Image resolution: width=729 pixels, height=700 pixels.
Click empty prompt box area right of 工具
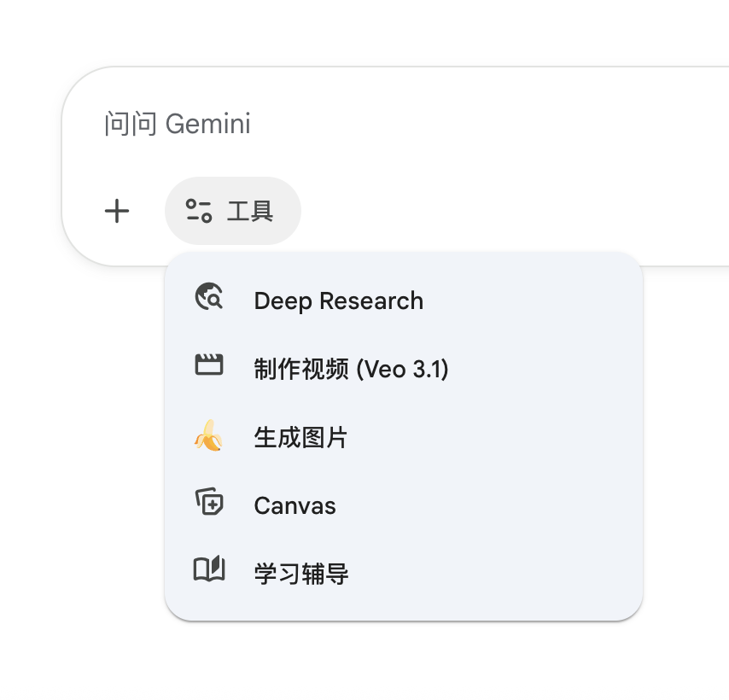click(x=512, y=211)
